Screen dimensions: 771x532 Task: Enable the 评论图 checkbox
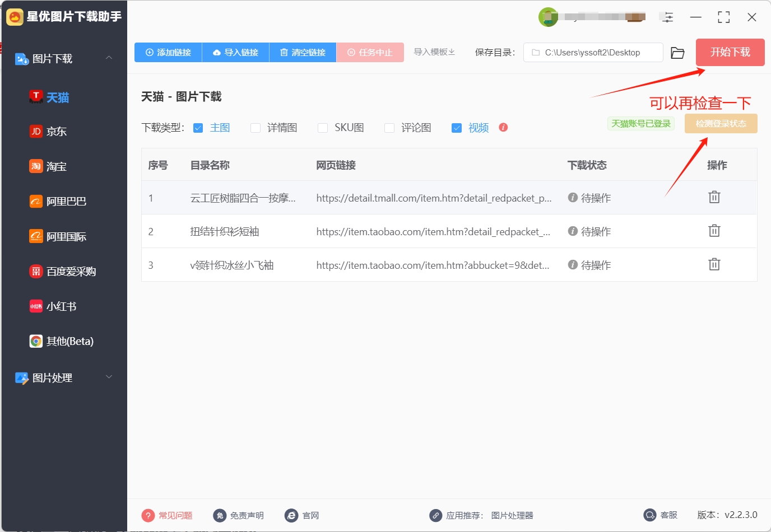pos(389,128)
